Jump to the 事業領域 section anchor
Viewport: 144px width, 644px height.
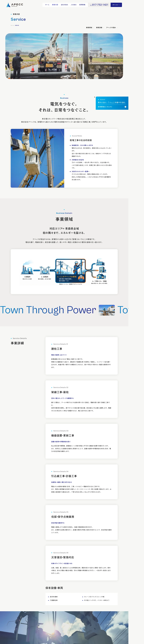(89, 27)
